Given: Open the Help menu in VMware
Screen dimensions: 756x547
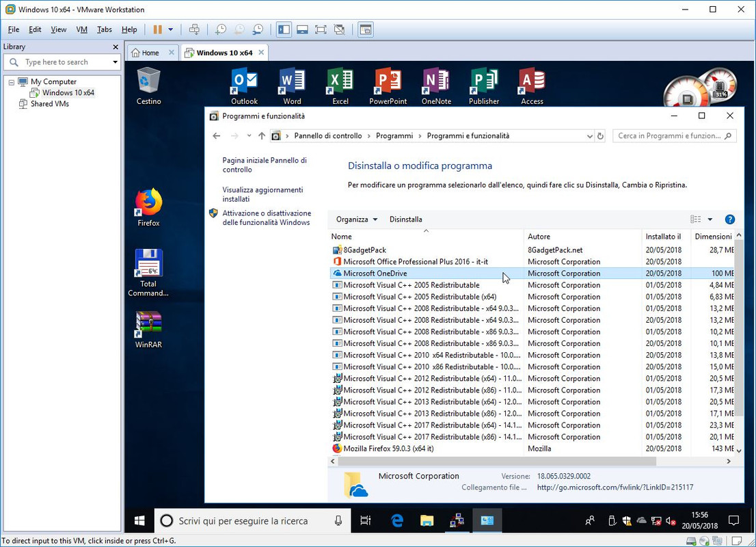Looking at the screenshot, I should 129,29.
